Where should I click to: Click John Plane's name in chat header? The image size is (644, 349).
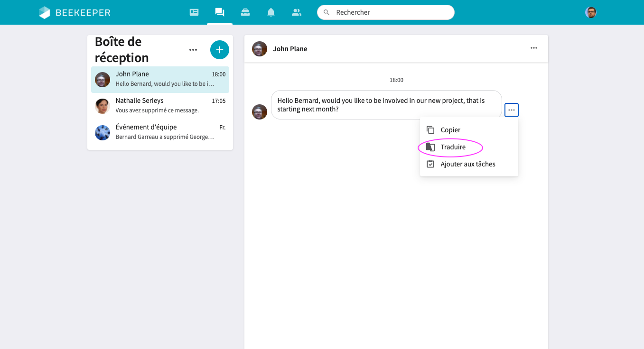coord(290,49)
